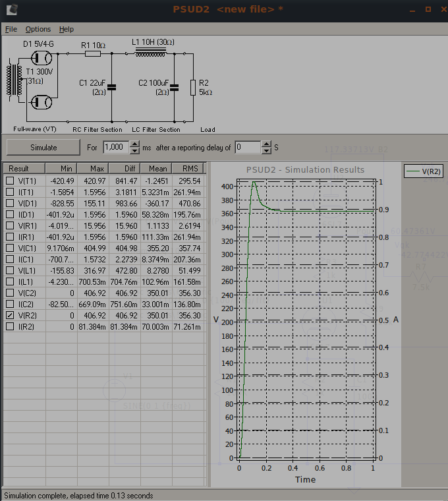Increase simulation duration with up arrow
Screen dimensions: 448x501
[135, 144]
